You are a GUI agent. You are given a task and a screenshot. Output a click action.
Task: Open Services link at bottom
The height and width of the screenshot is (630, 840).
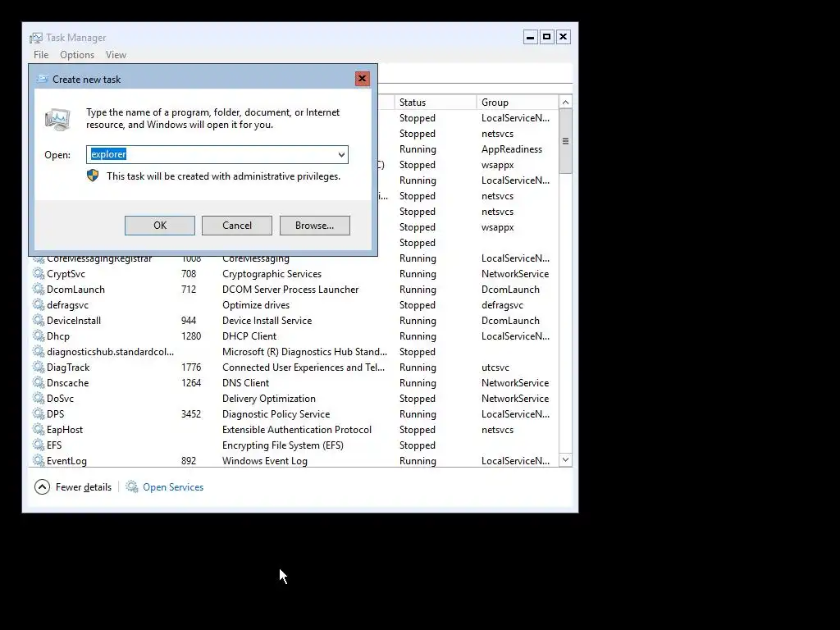coord(173,487)
